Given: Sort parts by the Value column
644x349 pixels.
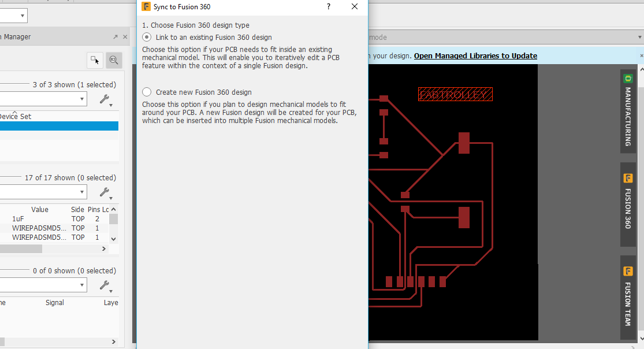Looking at the screenshot, I should pos(40,210).
